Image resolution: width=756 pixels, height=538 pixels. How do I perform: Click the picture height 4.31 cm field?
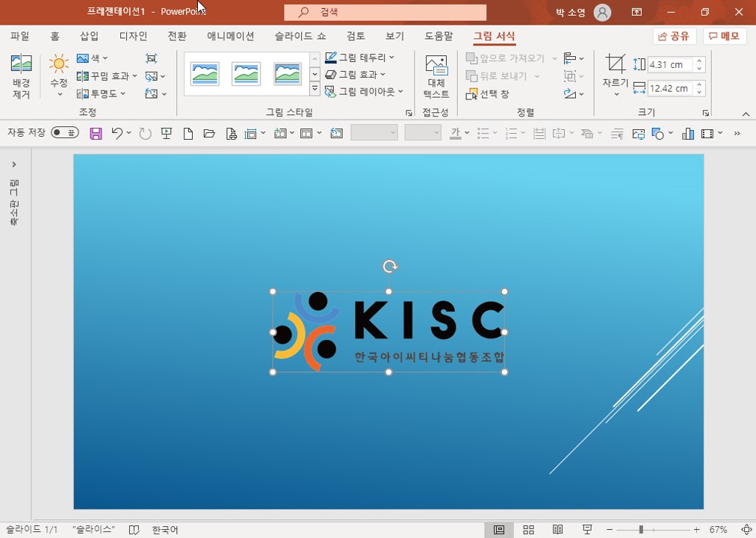tap(670, 64)
